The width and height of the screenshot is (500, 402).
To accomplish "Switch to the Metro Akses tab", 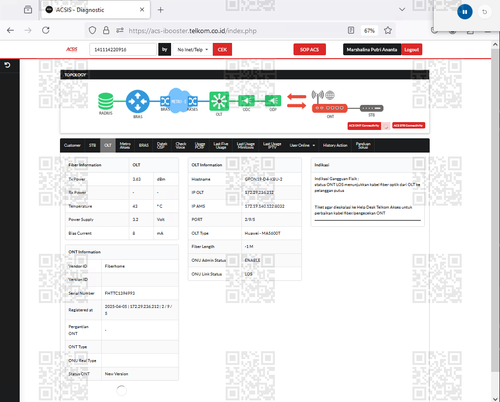I will pos(125,145).
